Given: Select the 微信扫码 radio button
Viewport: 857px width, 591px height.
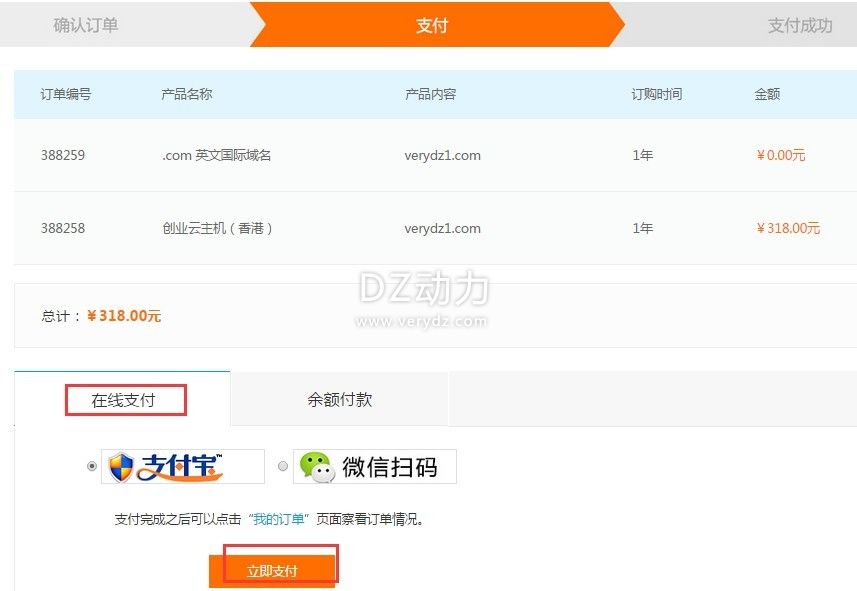Looking at the screenshot, I should 283,466.
